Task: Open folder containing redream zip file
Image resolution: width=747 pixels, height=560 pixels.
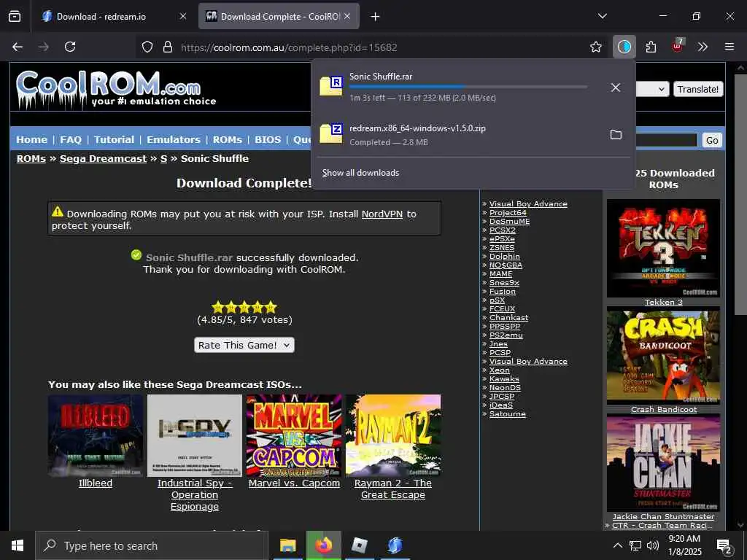Action: tap(616, 135)
